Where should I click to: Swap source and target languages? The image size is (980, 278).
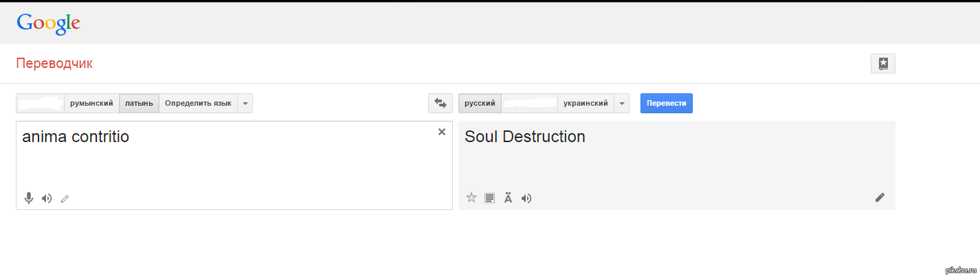pos(440,103)
